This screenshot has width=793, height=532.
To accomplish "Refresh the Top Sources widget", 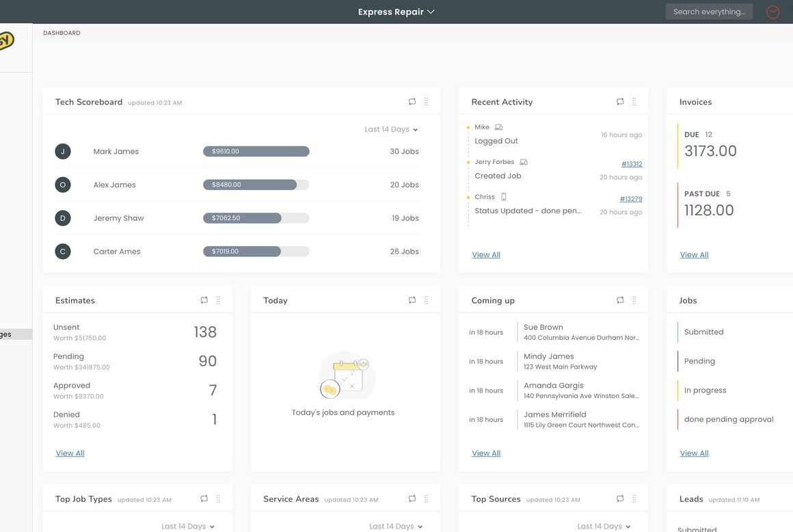I will [x=620, y=498].
